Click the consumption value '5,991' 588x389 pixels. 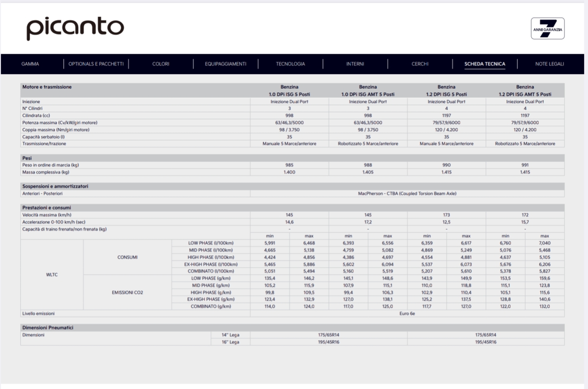point(270,243)
